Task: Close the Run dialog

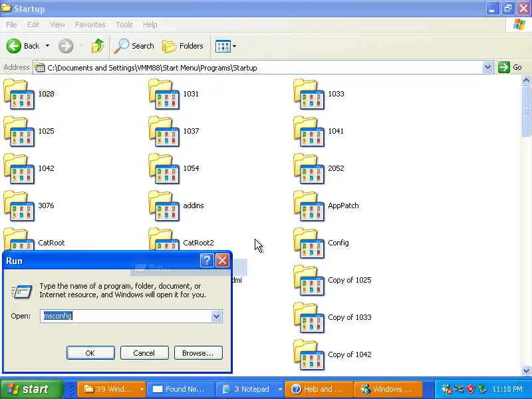Action: (223, 261)
